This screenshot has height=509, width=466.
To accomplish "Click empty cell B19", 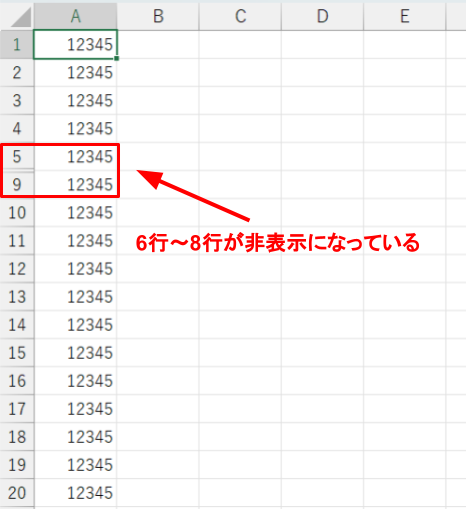I will pyautogui.click(x=158, y=465).
